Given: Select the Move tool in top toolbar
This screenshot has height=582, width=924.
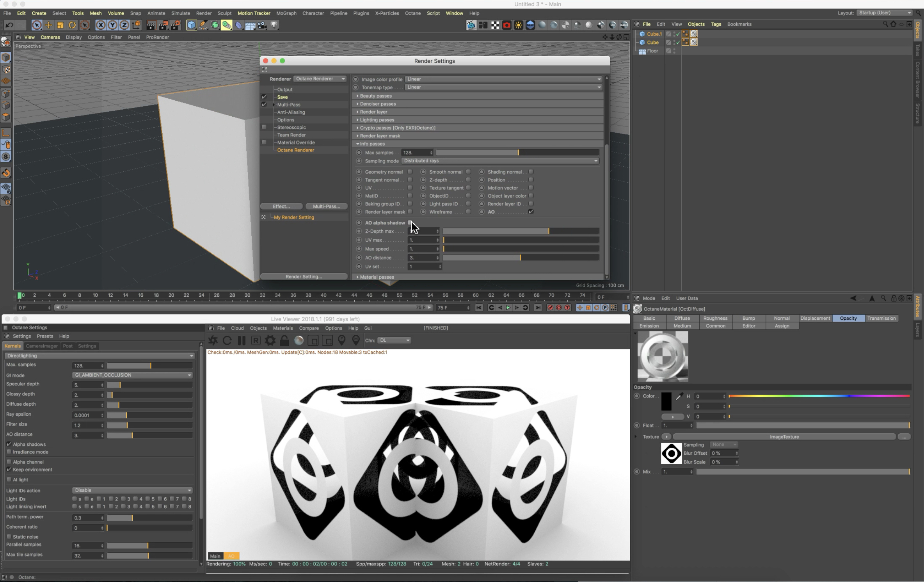Looking at the screenshot, I should tap(48, 25).
